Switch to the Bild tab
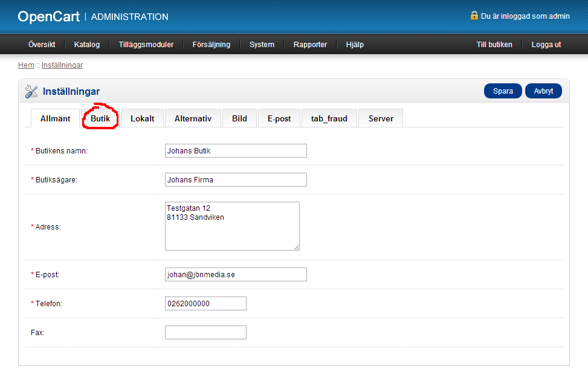 tap(239, 118)
